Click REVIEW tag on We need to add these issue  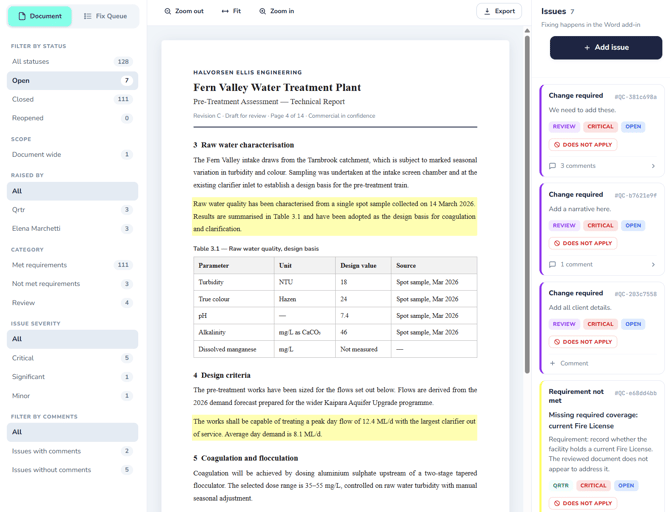coord(564,127)
